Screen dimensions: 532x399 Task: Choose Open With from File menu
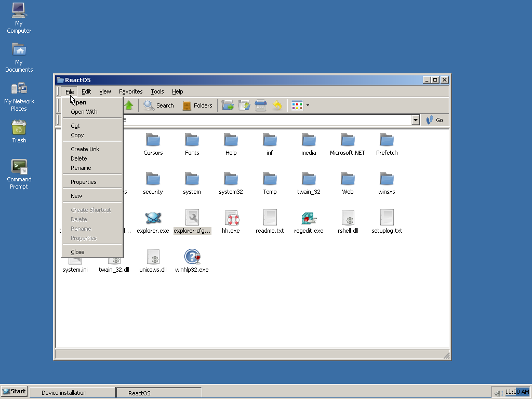(92, 112)
